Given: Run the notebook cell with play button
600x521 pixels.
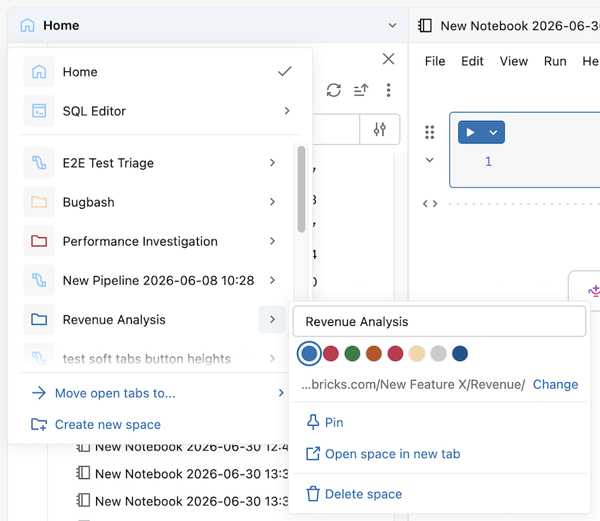Looking at the screenshot, I should [470, 132].
